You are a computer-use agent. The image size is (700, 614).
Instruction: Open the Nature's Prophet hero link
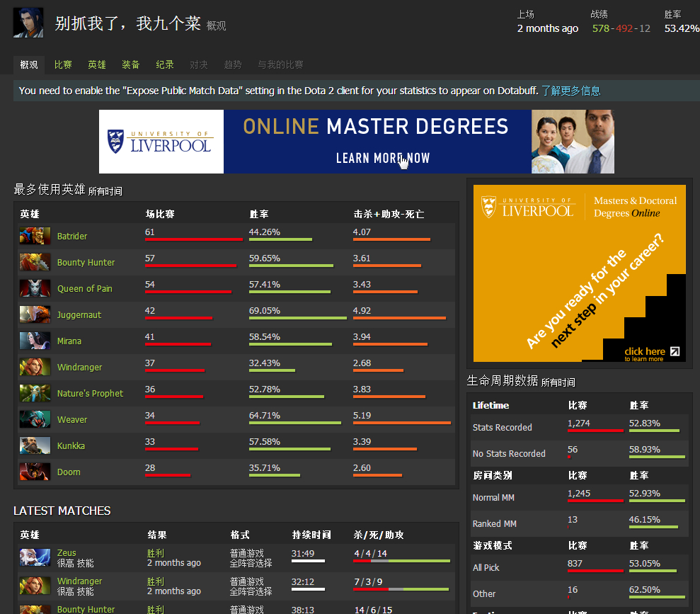tap(90, 394)
